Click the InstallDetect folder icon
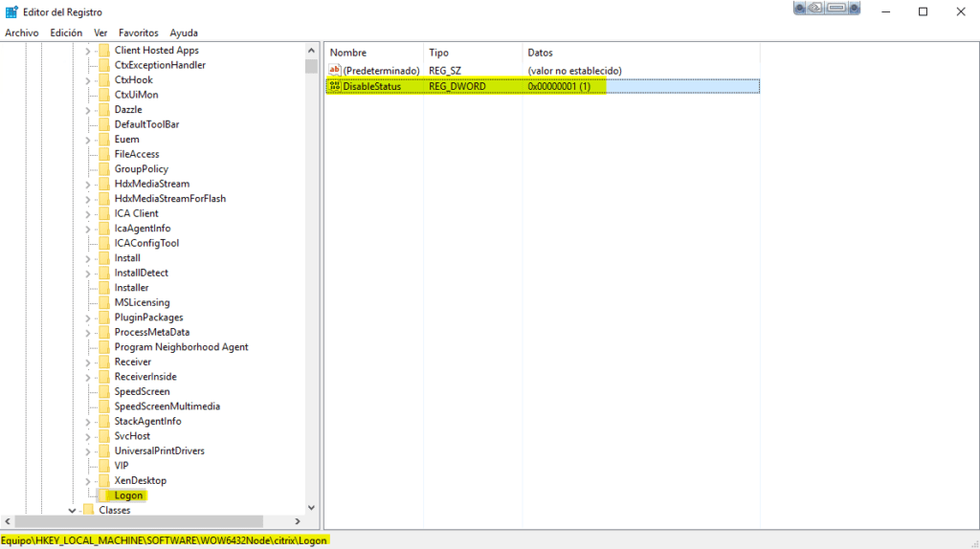Viewport: 980px width, 549px height. pos(104,273)
